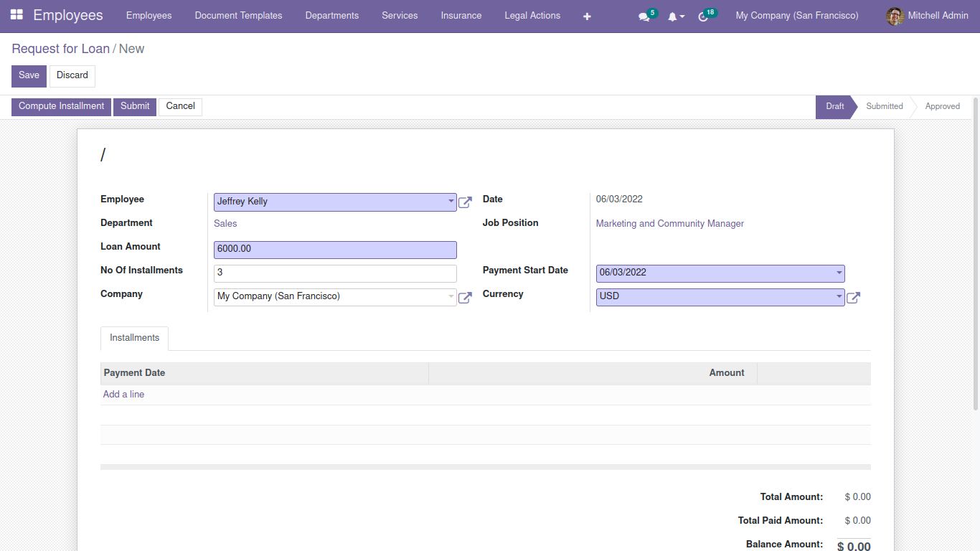Click Add a line in the installments table
This screenshot has height=551, width=980.
(123, 394)
